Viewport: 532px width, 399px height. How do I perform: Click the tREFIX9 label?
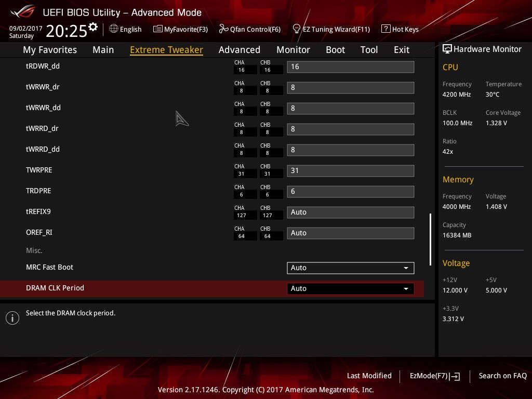[38, 211]
